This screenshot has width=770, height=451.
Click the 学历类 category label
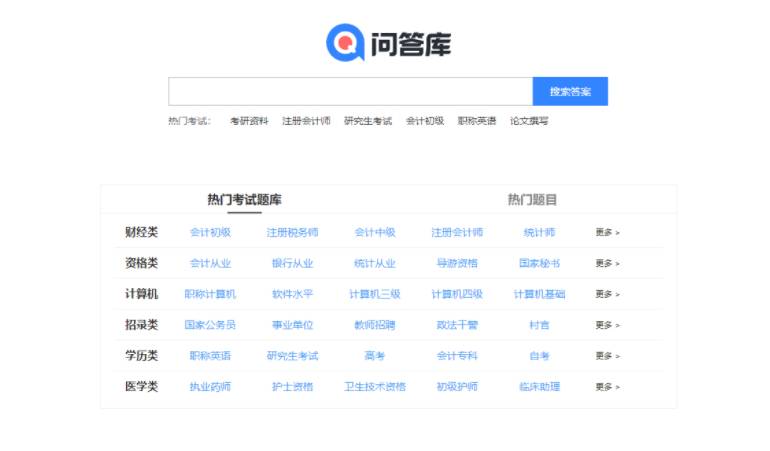pyautogui.click(x=141, y=356)
